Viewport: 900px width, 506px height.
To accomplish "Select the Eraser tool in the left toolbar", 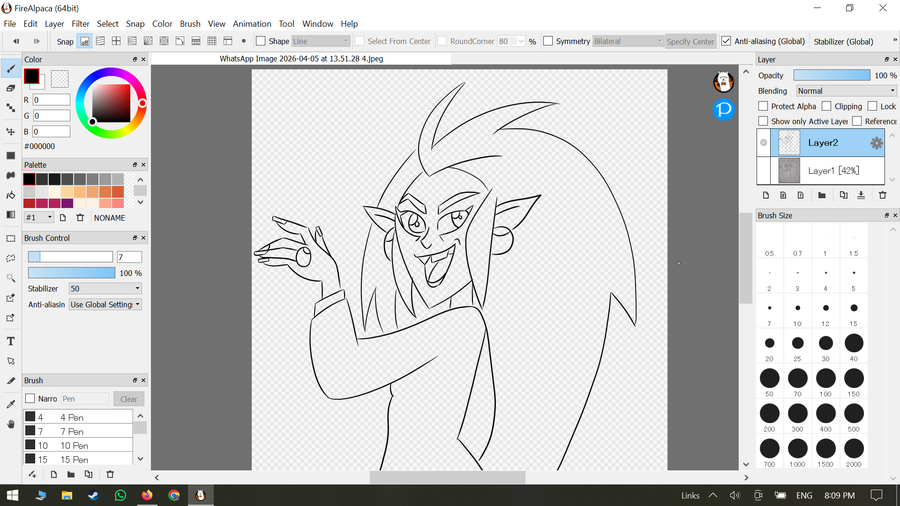I will (x=11, y=88).
